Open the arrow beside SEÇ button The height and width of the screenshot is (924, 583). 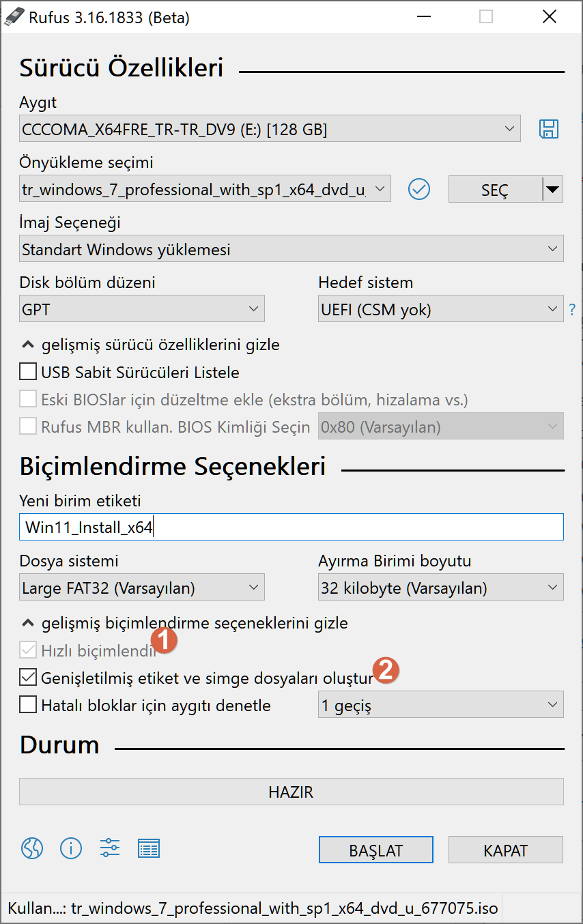[552, 189]
